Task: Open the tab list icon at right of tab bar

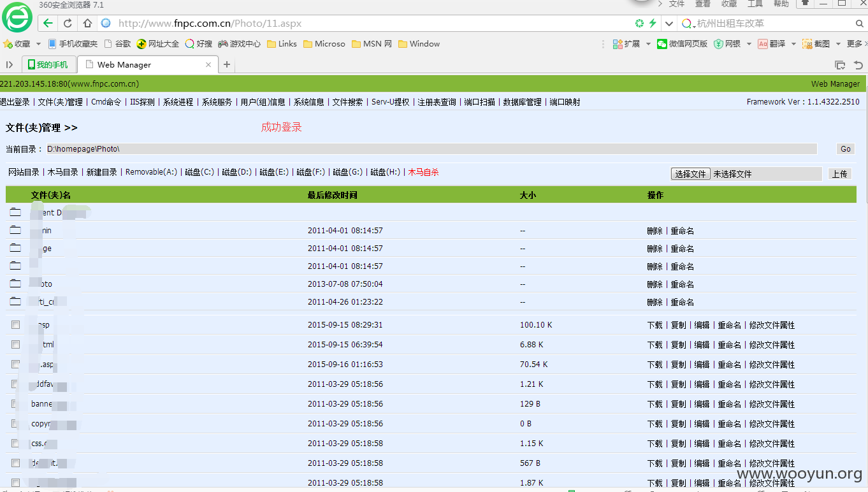Action: pyautogui.click(x=841, y=65)
